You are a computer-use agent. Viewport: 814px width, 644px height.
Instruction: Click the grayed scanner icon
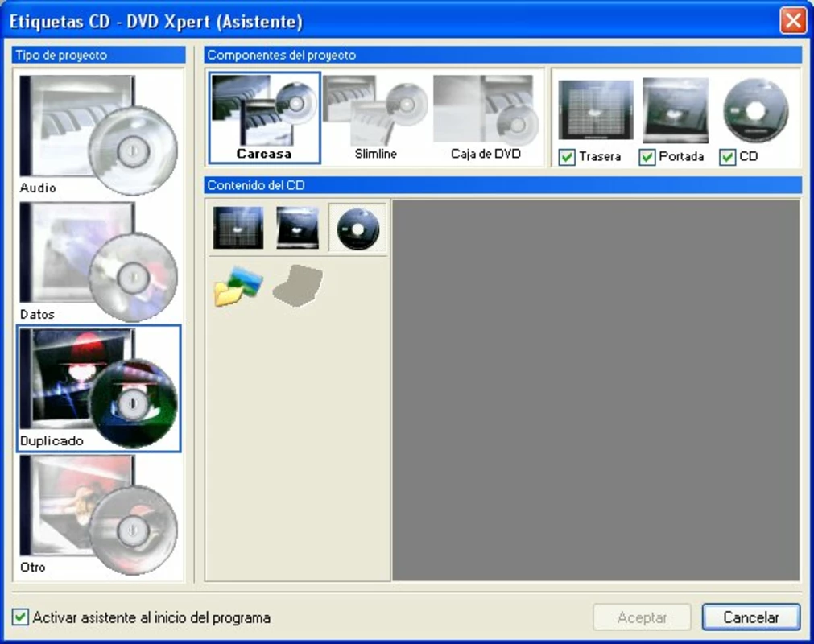(297, 286)
